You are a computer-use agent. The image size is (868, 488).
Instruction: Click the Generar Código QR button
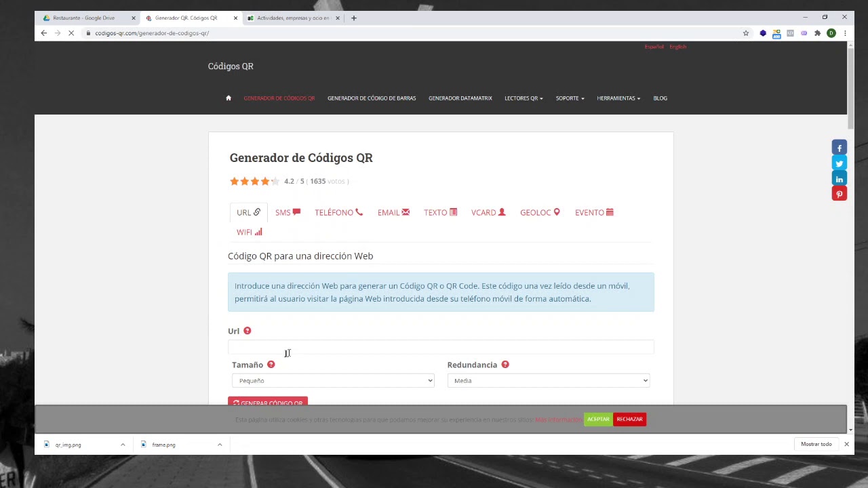(x=268, y=402)
